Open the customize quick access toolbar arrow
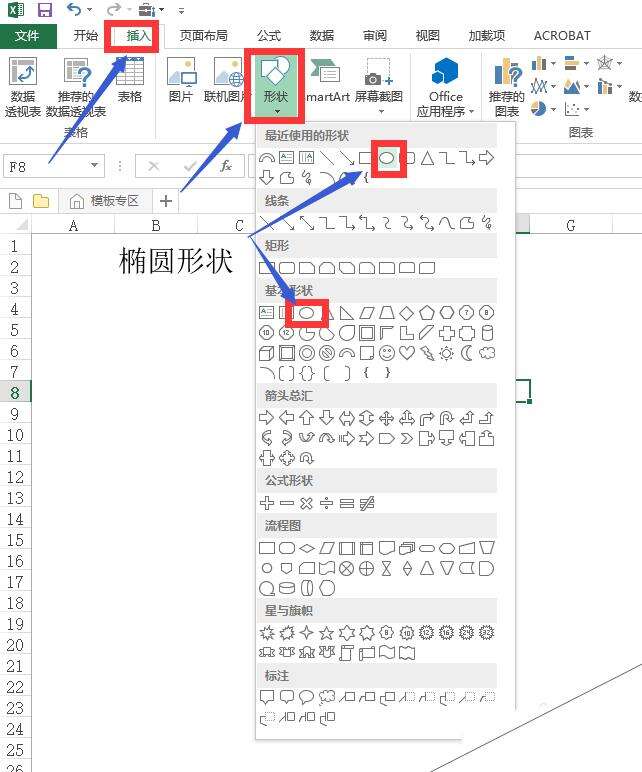The height and width of the screenshot is (772, 642). coord(181,10)
